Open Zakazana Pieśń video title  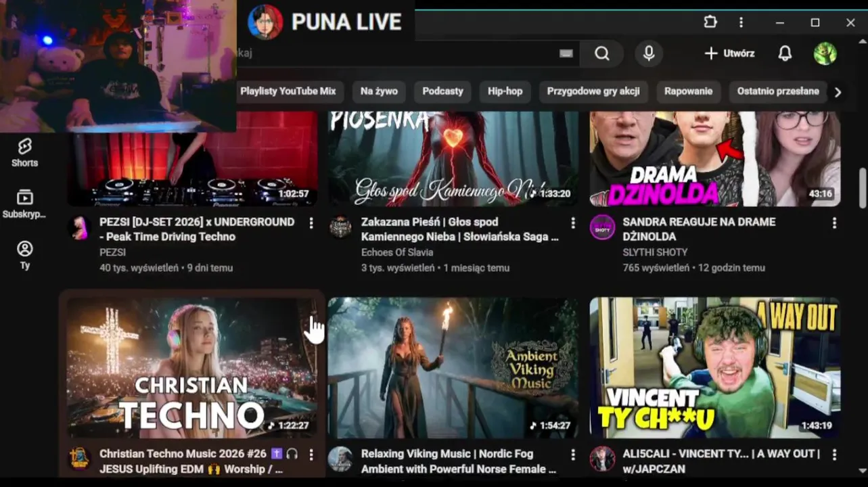(x=460, y=229)
